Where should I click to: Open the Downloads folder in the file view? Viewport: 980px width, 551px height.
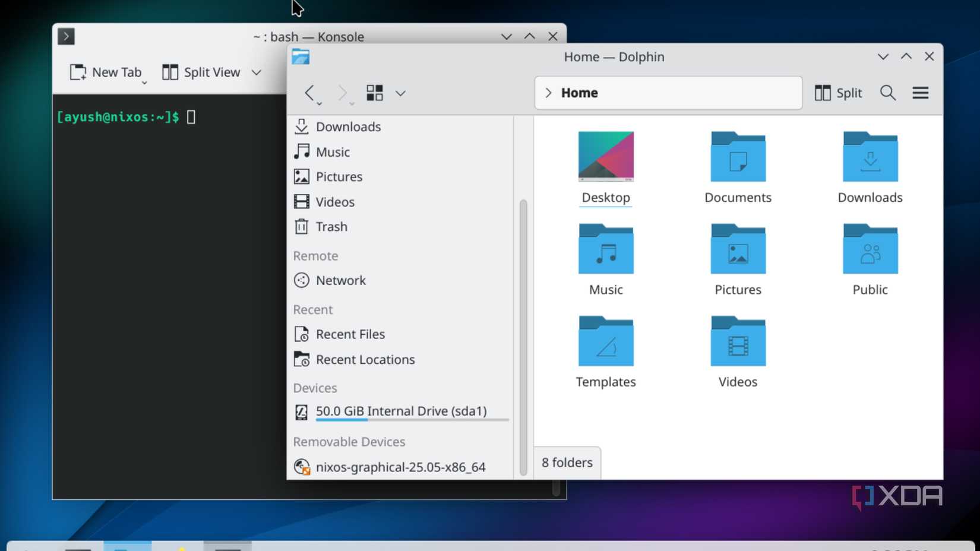[870, 167]
